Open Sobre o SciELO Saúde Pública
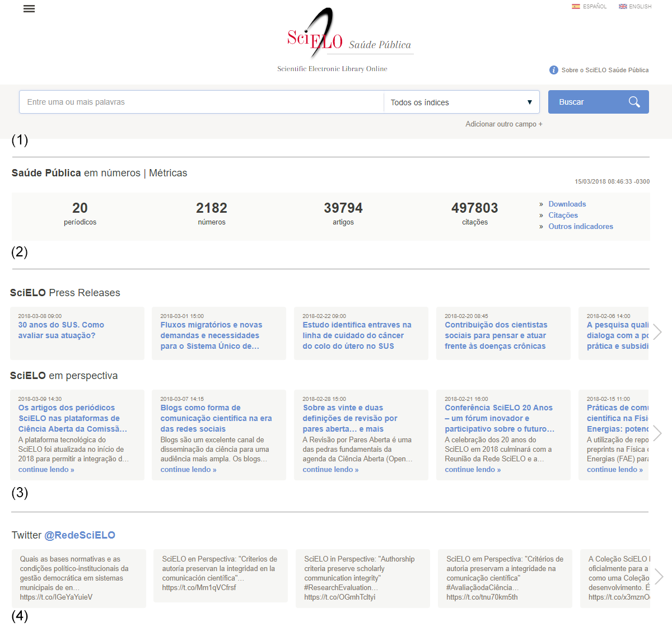672x636 pixels. coord(605,70)
